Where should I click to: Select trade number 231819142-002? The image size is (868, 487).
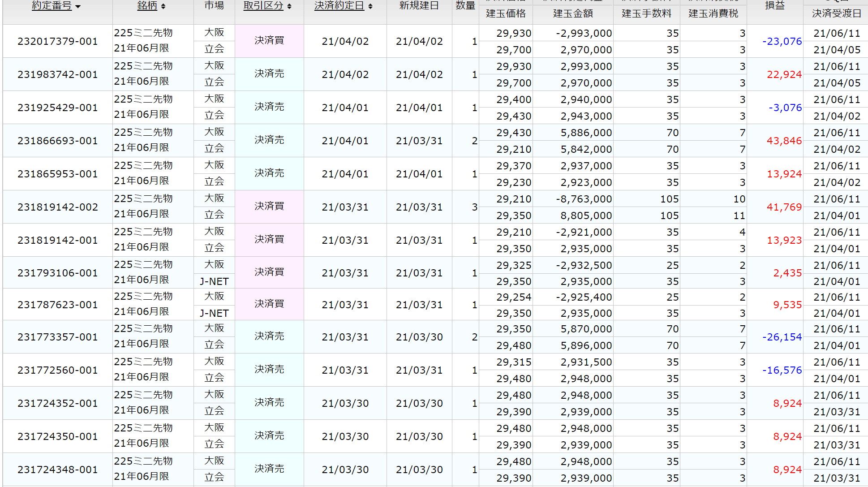pos(58,207)
